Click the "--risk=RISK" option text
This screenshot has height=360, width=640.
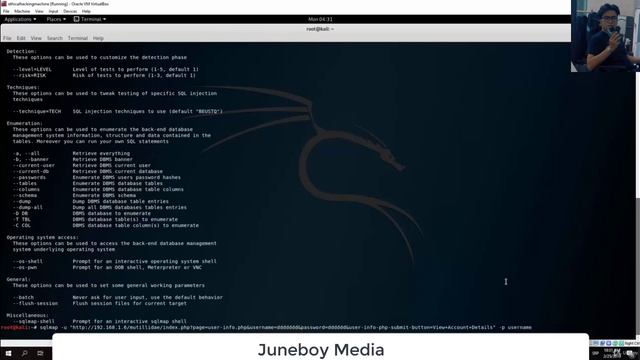pos(29,76)
